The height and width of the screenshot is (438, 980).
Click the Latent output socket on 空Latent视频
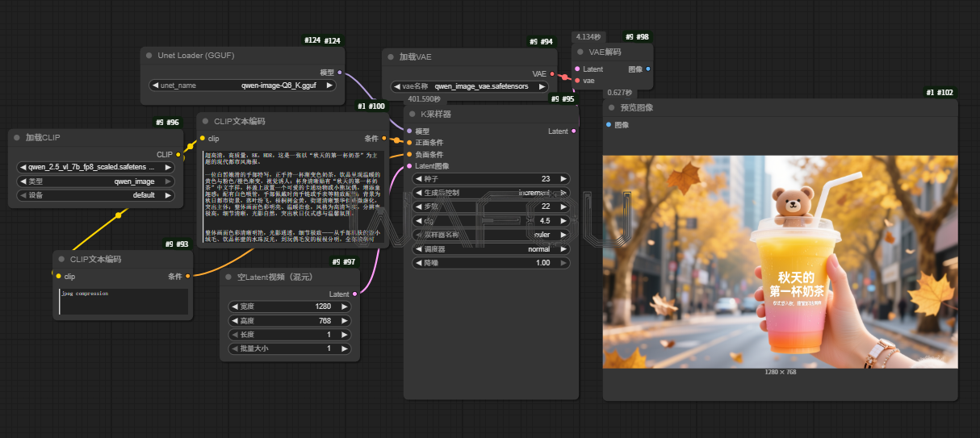[x=354, y=294]
